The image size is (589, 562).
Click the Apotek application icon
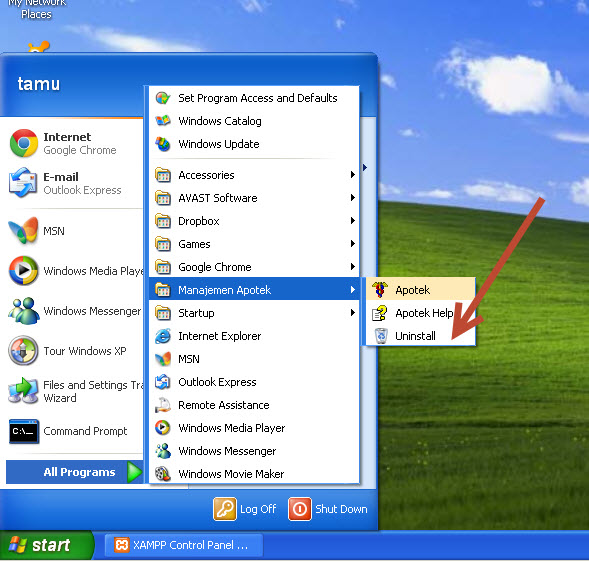tap(380, 290)
